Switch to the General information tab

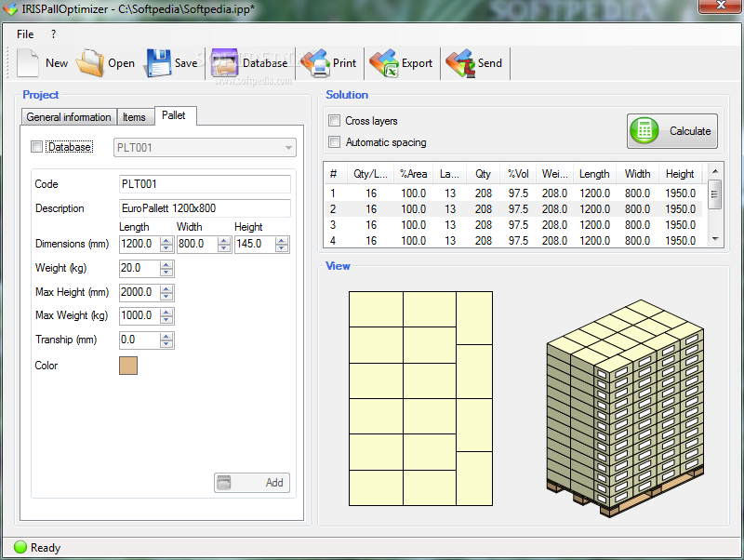click(69, 117)
